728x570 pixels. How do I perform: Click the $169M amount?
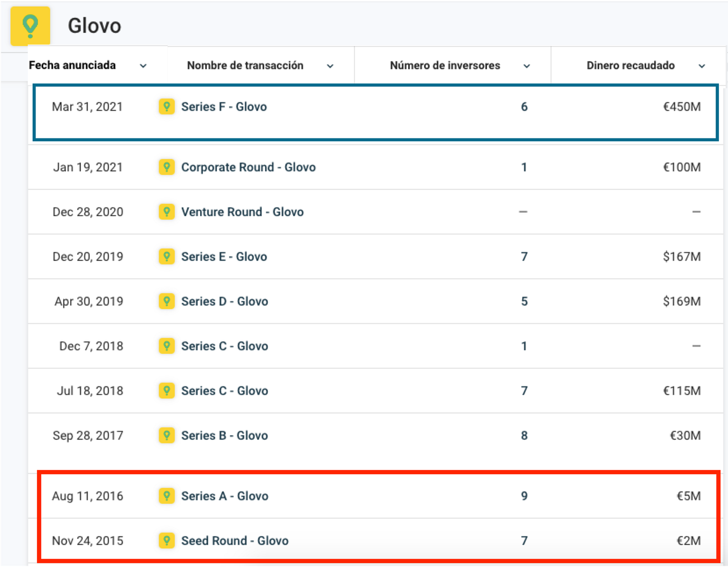click(682, 301)
